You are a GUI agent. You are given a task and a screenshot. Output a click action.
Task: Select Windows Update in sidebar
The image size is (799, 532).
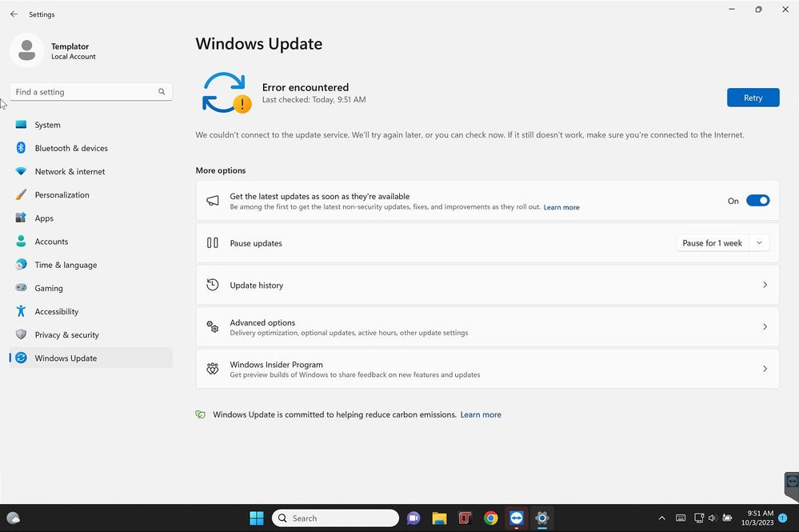pos(90,358)
